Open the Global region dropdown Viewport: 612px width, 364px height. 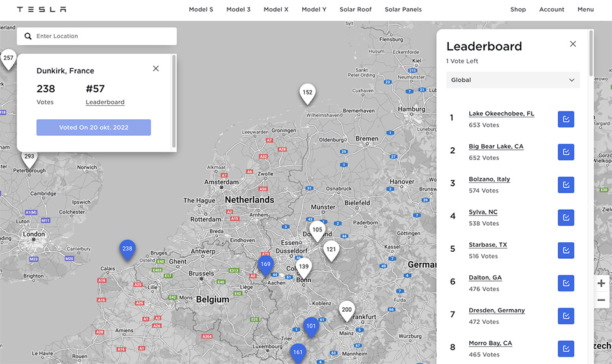513,80
